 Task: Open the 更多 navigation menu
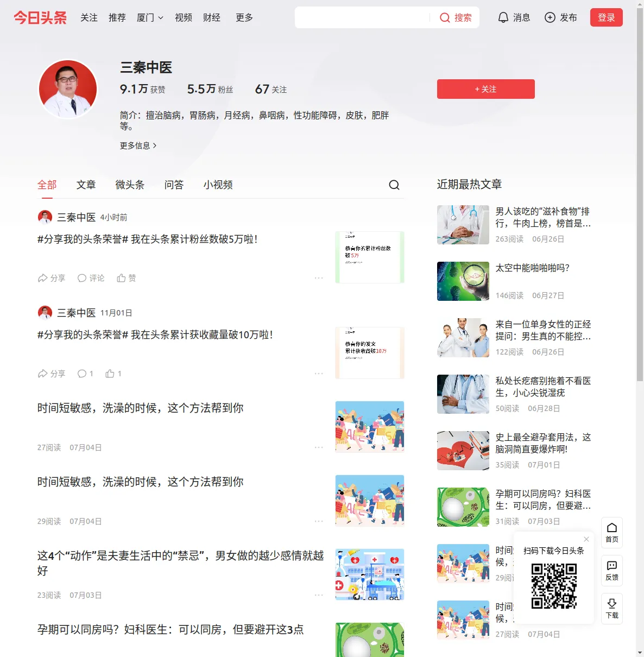coord(244,17)
